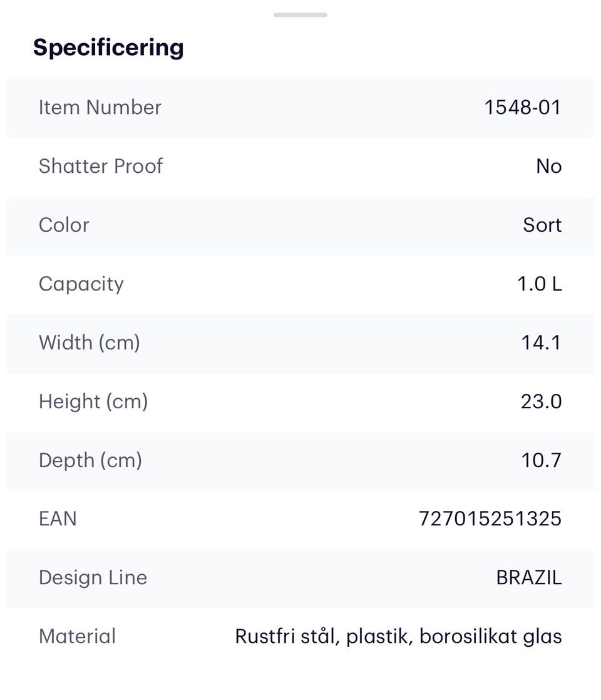601x700 pixels.
Task: Click the height value 23.0
Action: tap(541, 402)
